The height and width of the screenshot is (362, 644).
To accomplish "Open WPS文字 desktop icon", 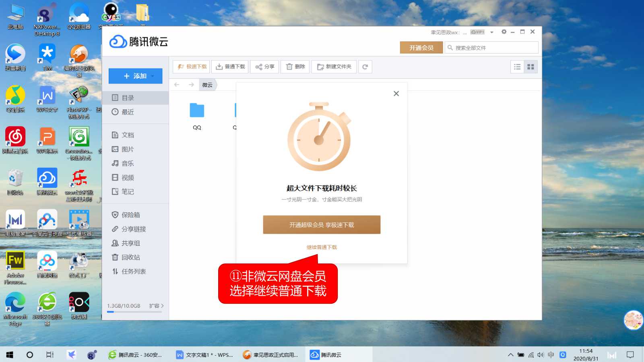I will click(47, 99).
